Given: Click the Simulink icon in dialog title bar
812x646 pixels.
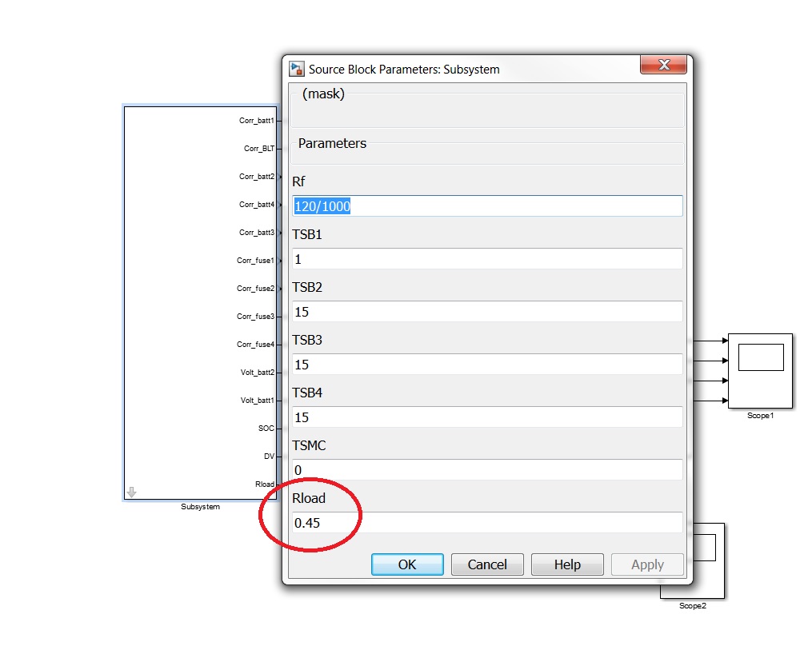Looking at the screenshot, I should (297, 69).
